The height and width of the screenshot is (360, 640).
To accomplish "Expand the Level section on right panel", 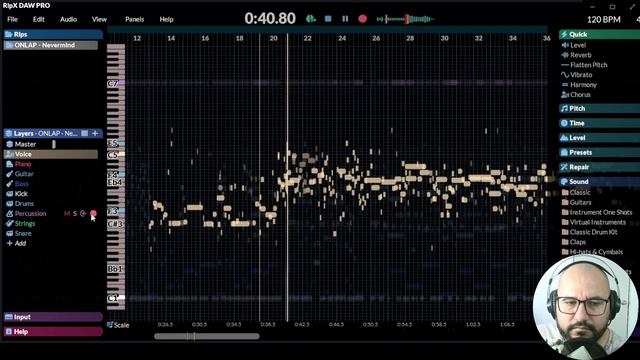I will pos(599,138).
